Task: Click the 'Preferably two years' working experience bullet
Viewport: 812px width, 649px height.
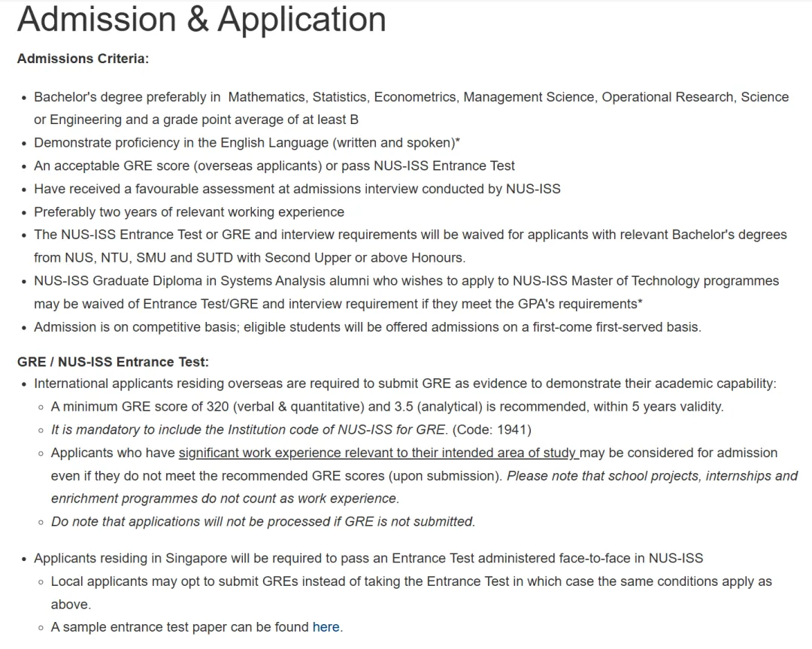Action: (x=189, y=212)
